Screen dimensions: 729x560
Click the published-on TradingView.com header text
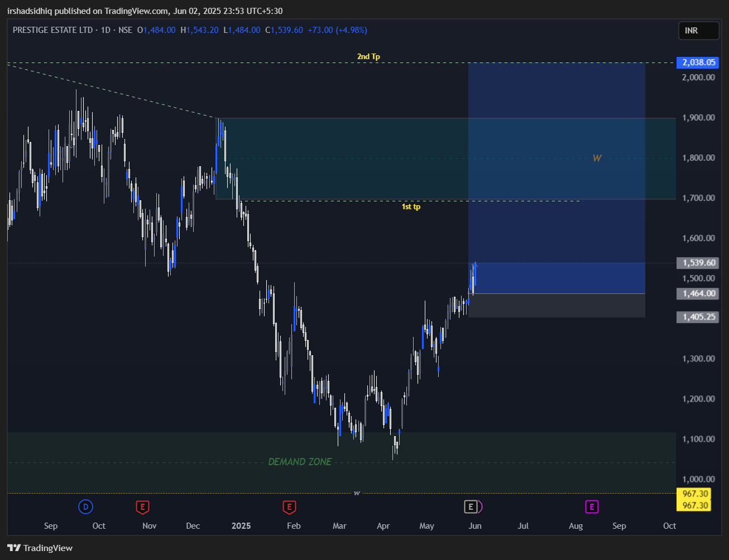(x=145, y=11)
